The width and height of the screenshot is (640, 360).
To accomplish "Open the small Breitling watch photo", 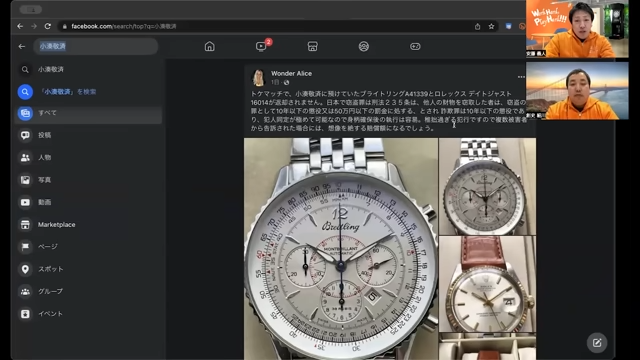I will [487, 186].
